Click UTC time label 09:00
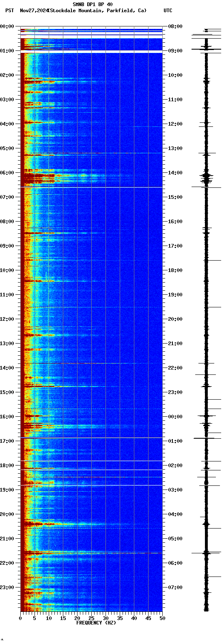The height and width of the screenshot is (644, 224). [x=175, y=50]
